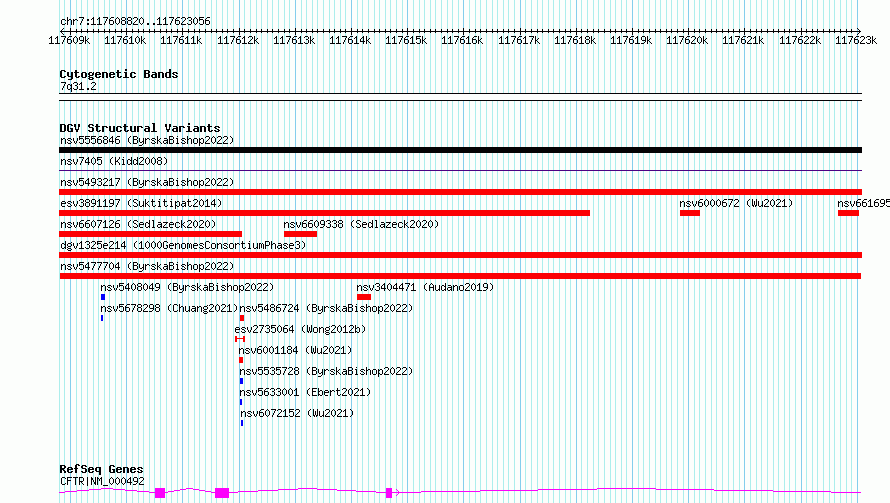Click the red nsv3404471 variant bar
The width and height of the screenshot is (890, 503).
(x=364, y=297)
